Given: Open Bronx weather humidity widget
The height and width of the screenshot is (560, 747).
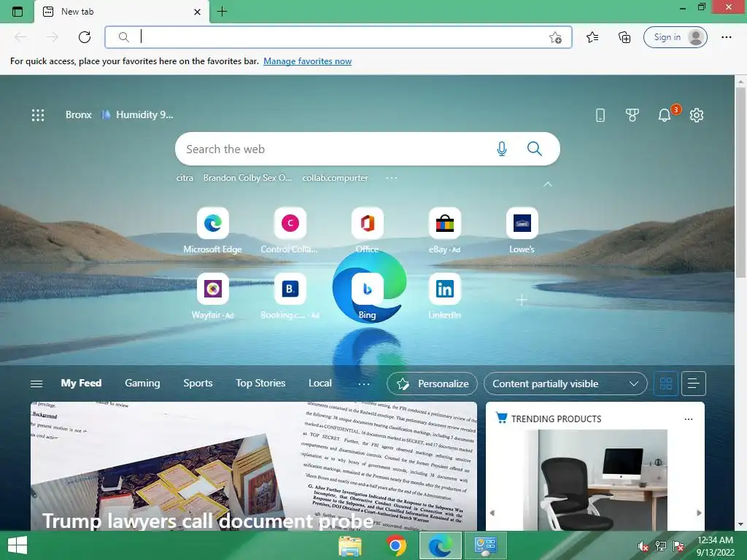Looking at the screenshot, I should point(119,114).
